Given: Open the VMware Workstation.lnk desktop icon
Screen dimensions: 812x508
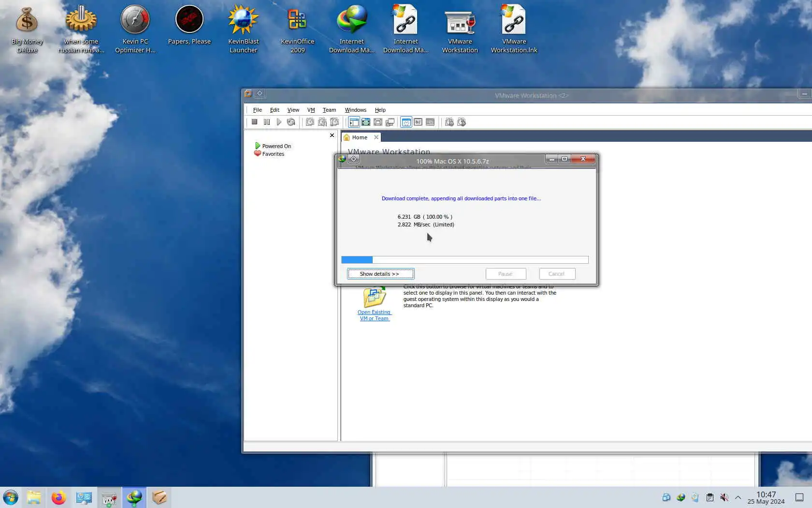Looking at the screenshot, I should (514, 30).
